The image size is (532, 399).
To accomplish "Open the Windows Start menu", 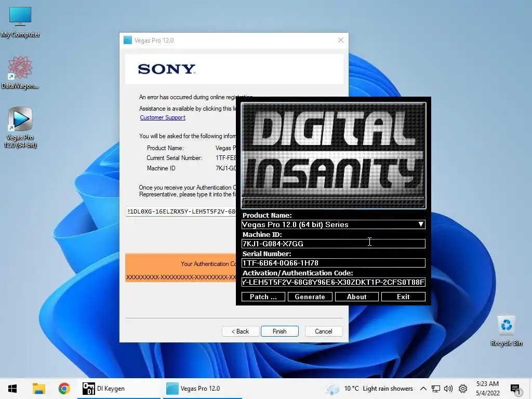I will [x=12, y=389].
